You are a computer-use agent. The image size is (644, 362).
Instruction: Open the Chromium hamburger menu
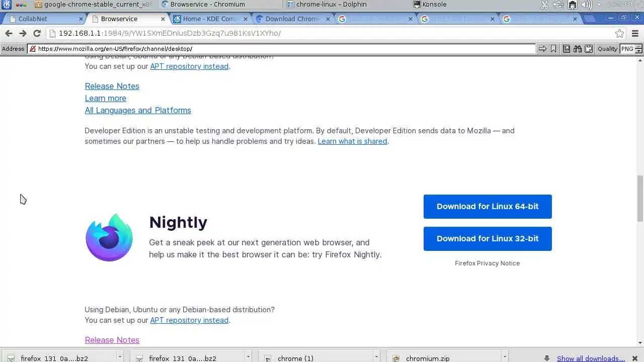point(635,33)
